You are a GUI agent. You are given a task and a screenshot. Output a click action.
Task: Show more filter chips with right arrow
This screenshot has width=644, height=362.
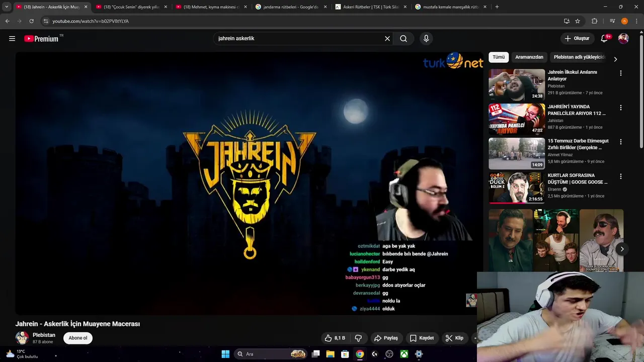point(615,59)
